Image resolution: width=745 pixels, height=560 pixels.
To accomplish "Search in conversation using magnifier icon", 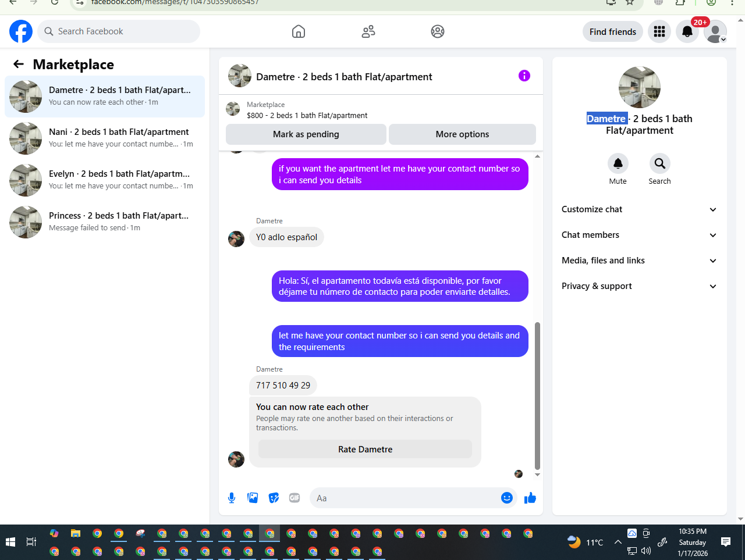I will [x=659, y=163].
